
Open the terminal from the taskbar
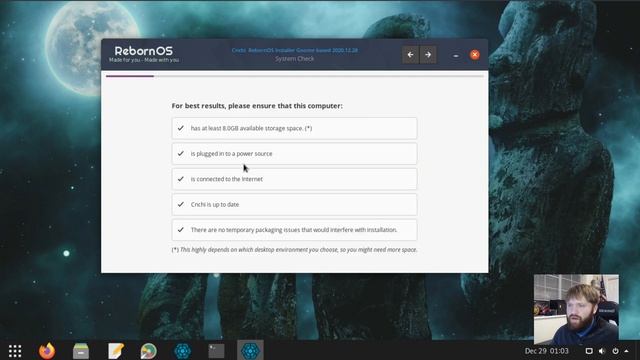(x=216, y=351)
